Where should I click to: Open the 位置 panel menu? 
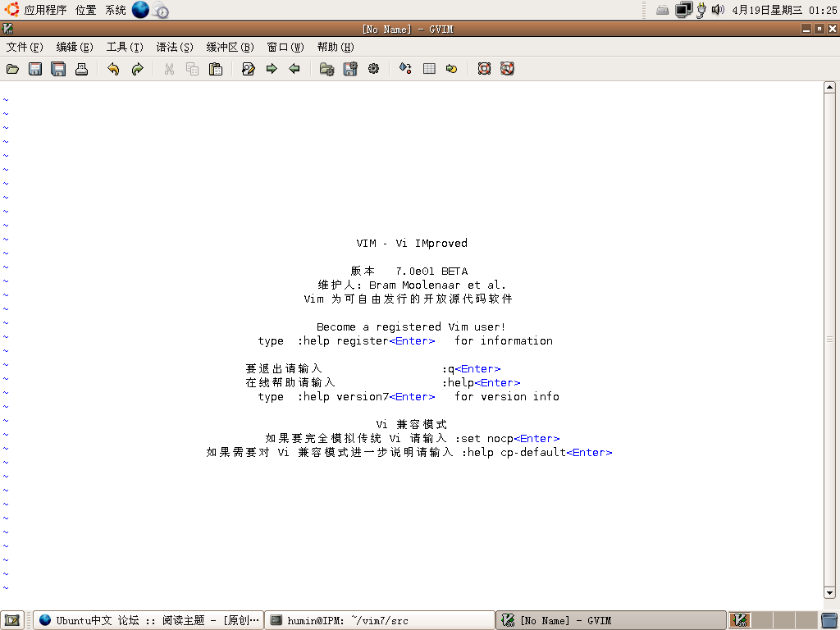pos(85,10)
